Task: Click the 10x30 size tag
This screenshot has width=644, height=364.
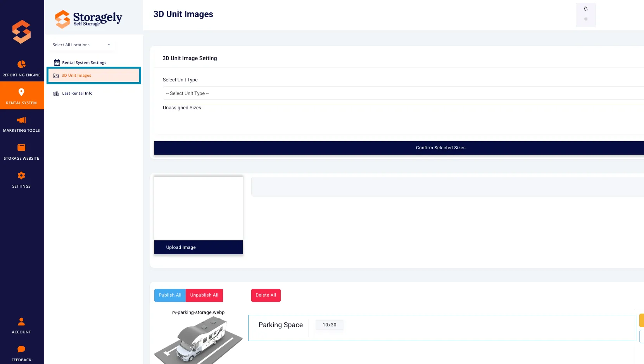Action: click(330, 325)
